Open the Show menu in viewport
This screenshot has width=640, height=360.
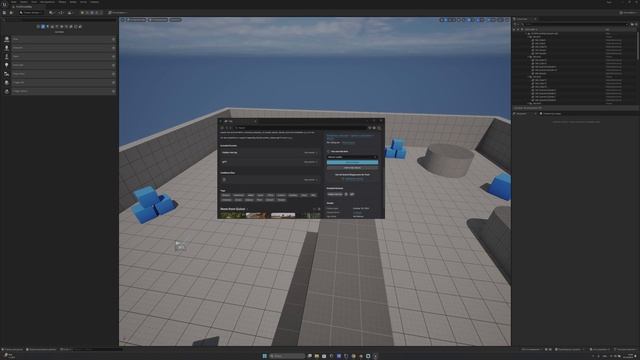coord(176,20)
